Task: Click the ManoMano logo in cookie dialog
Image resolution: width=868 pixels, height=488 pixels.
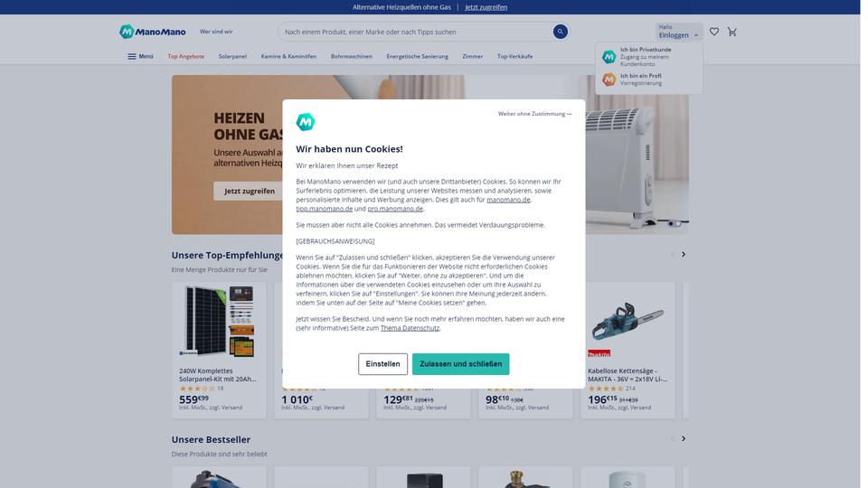Action: (306, 122)
